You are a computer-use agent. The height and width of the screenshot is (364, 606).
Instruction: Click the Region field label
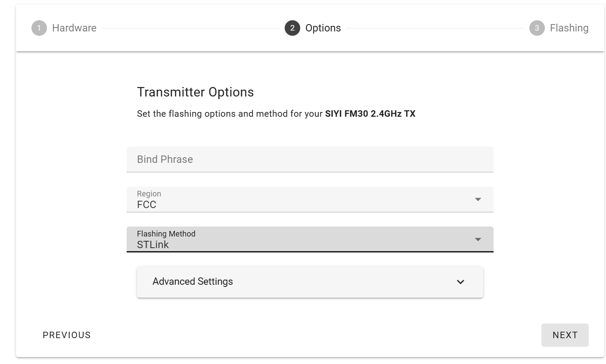(149, 194)
